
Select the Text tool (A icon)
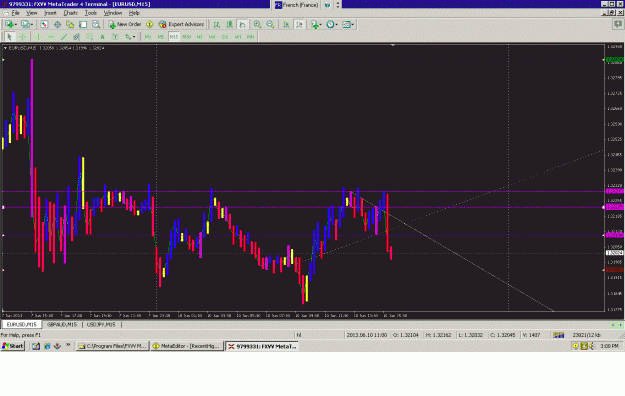[102, 37]
